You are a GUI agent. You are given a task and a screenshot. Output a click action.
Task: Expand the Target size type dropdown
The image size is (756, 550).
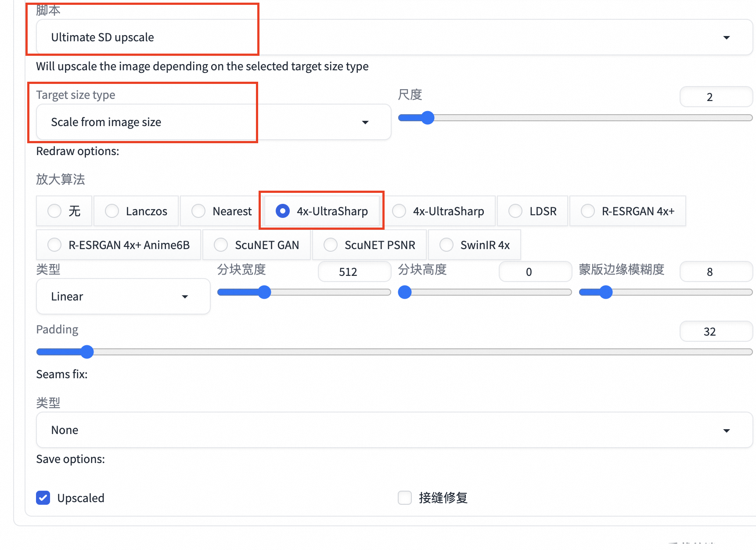(213, 122)
